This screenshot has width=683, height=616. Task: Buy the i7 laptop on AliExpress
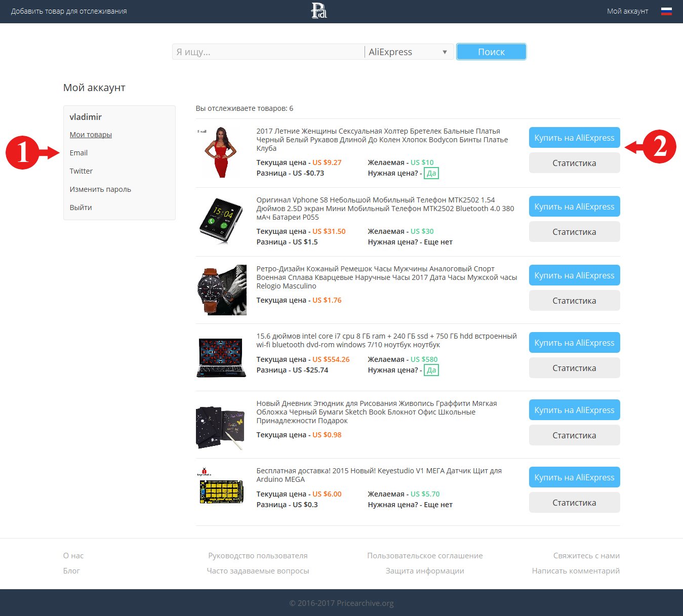[x=574, y=343]
